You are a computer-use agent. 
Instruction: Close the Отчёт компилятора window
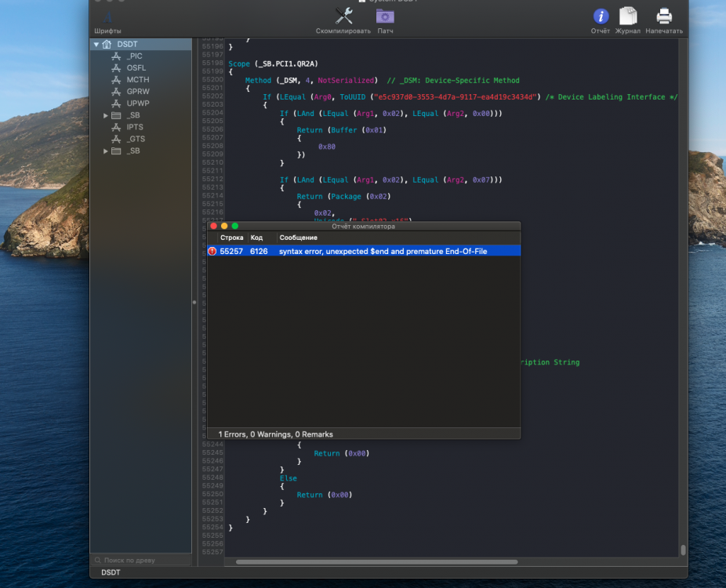213,226
